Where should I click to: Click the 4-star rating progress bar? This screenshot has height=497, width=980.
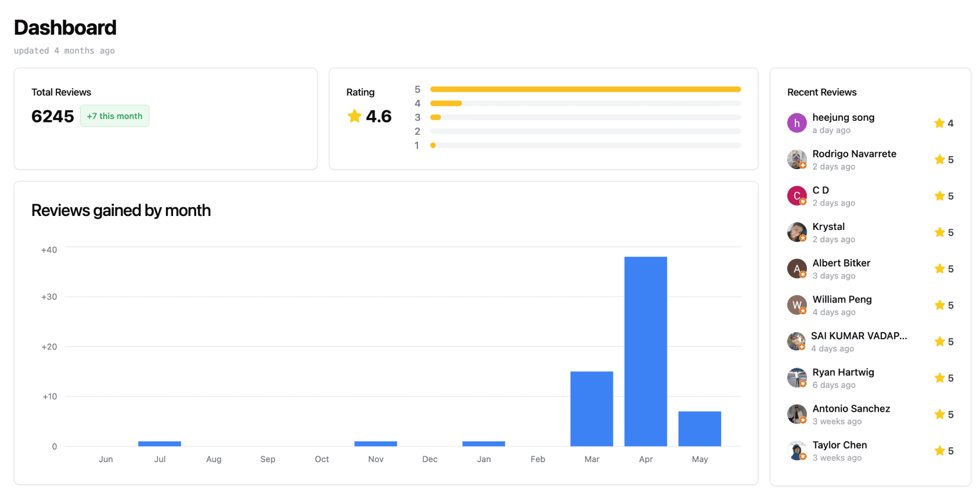[585, 103]
